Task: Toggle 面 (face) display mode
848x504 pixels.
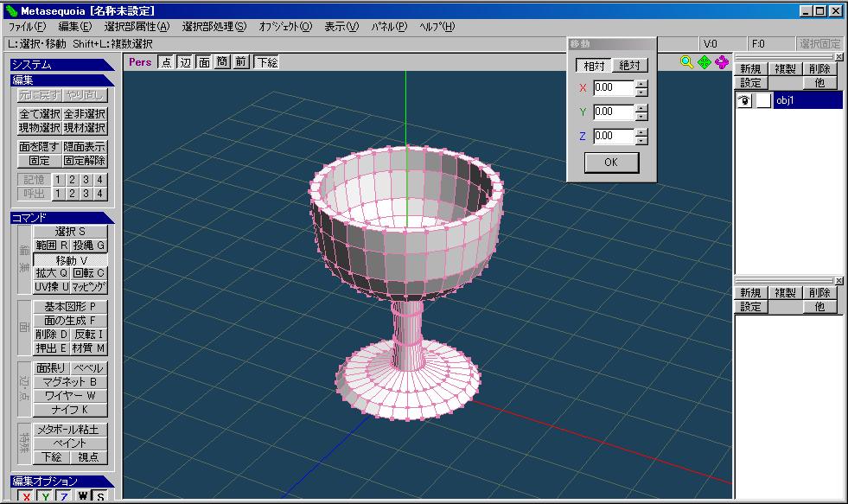Action: (204, 62)
